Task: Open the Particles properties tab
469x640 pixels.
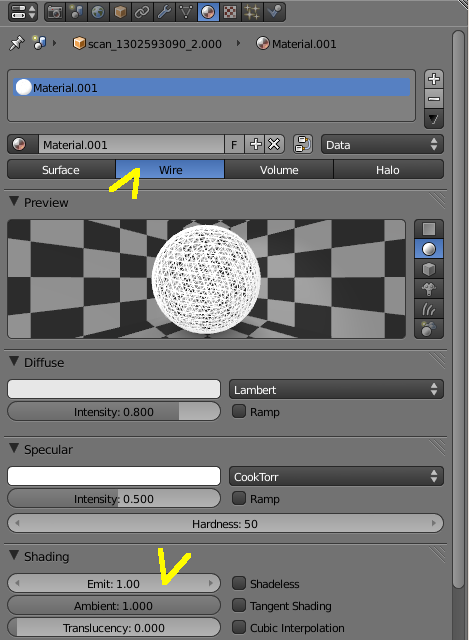Action: point(252,12)
